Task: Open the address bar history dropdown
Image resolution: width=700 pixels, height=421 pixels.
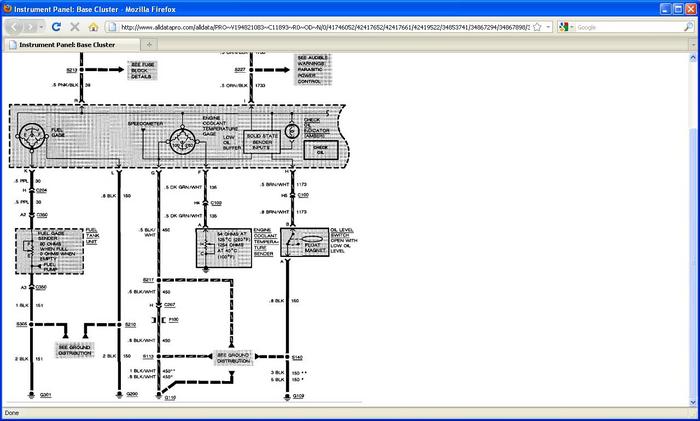Action: click(x=548, y=27)
